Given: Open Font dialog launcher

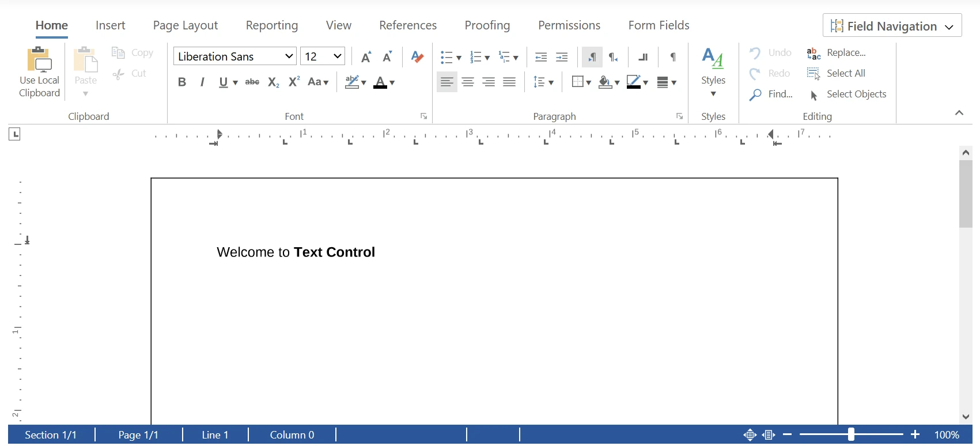Looking at the screenshot, I should [x=424, y=116].
